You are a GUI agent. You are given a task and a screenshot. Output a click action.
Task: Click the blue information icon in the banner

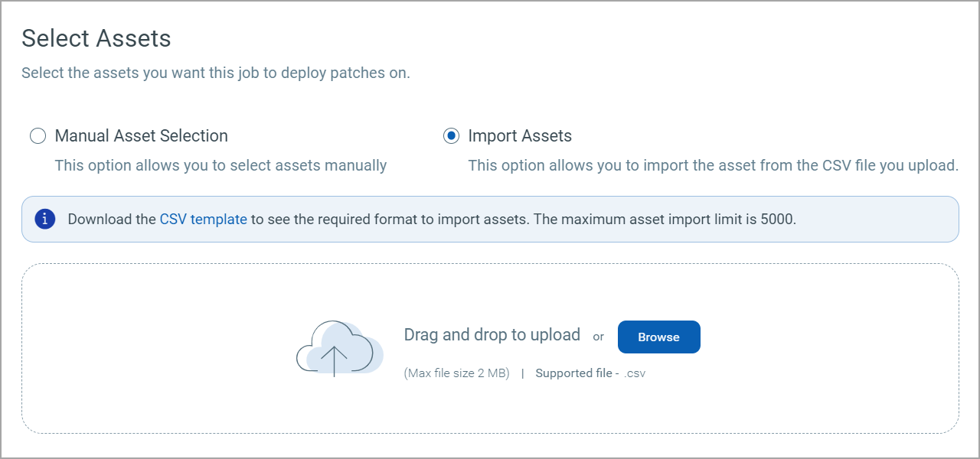point(45,219)
